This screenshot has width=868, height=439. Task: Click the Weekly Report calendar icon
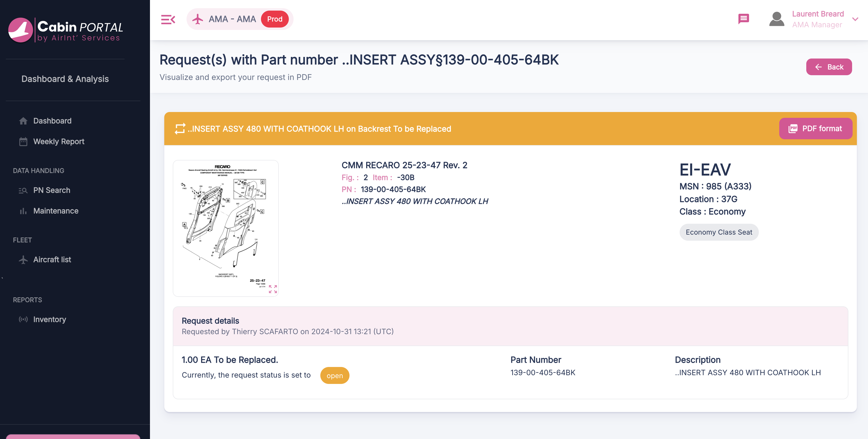(x=23, y=142)
